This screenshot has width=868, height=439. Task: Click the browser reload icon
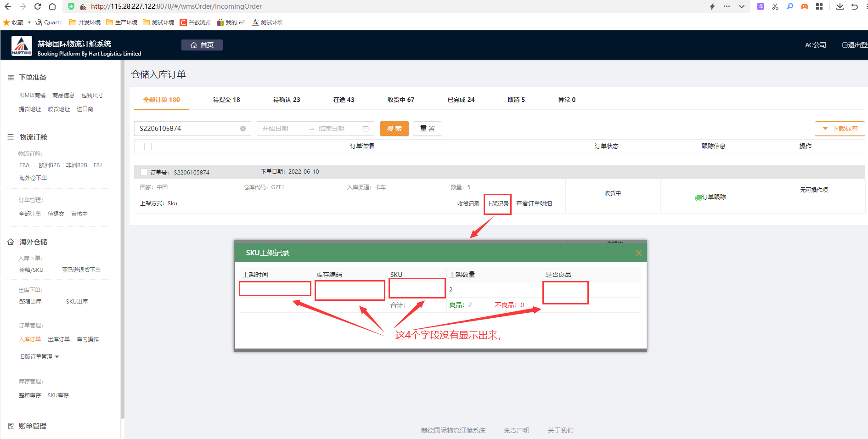click(38, 6)
